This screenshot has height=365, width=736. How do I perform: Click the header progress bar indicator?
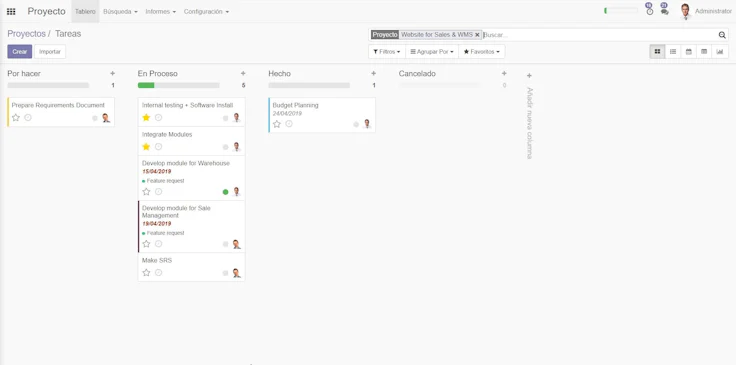point(621,10)
